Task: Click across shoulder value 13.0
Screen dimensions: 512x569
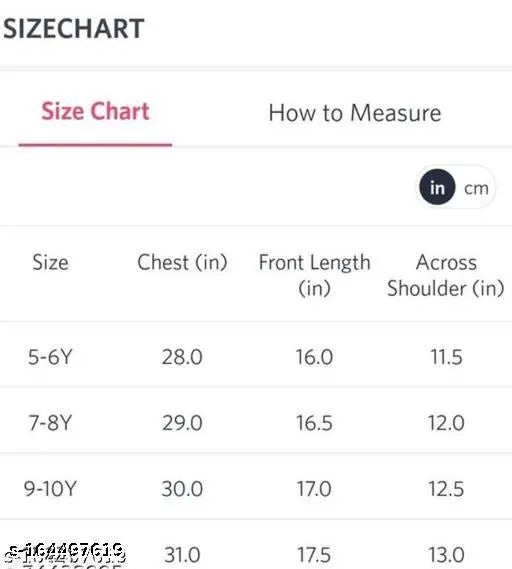Action: point(446,555)
